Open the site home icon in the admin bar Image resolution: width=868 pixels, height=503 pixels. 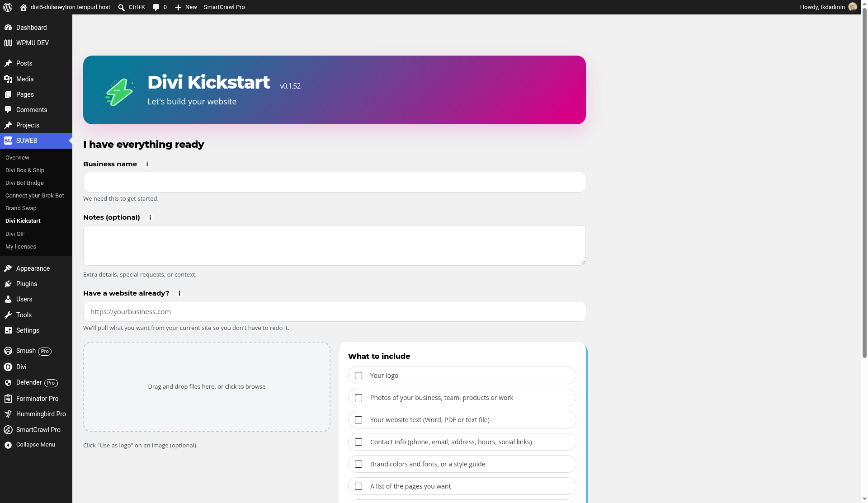pos(24,7)
